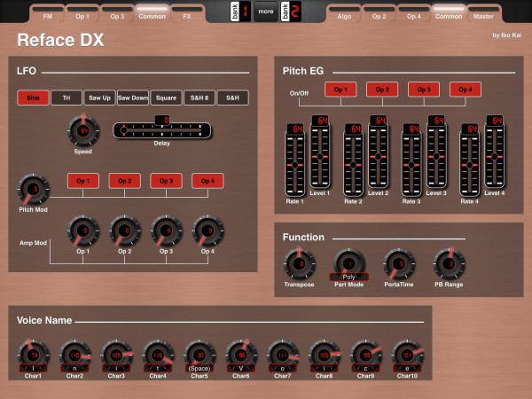Select the Sine LFO waveform

click(x=33, y=98)
